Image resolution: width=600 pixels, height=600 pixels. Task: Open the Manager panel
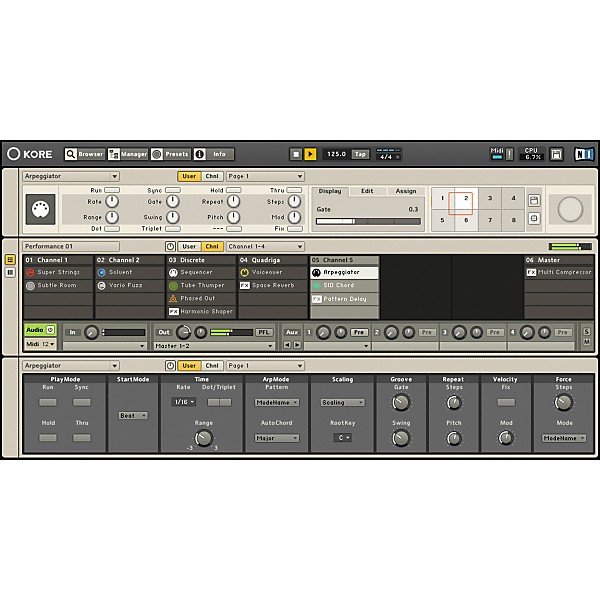click(x=127, y=154)
